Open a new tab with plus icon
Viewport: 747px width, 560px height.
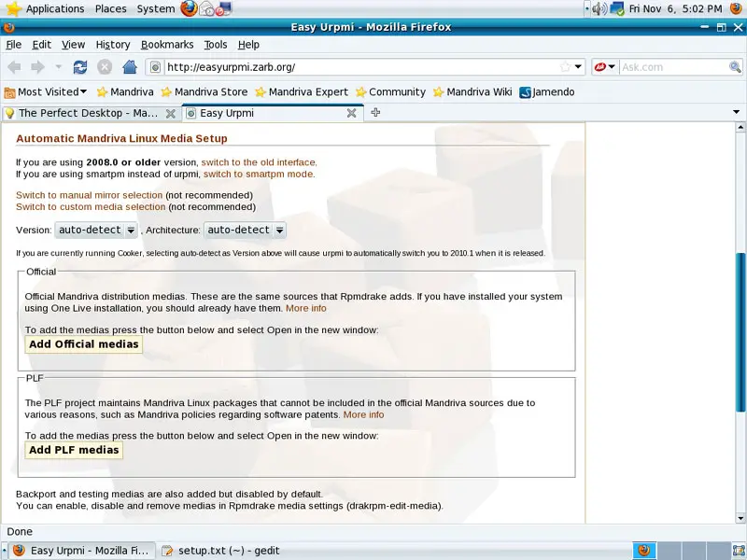tap(375, 112)
